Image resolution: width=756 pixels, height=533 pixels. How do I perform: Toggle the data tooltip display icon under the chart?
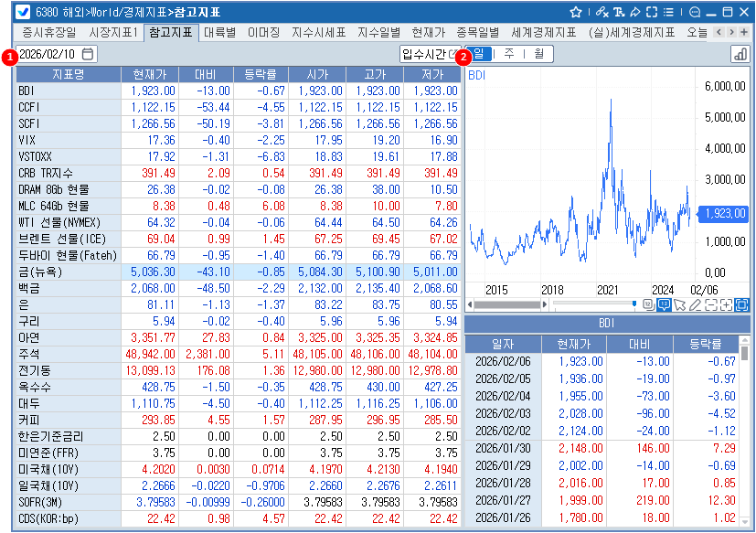pos(664,304)
